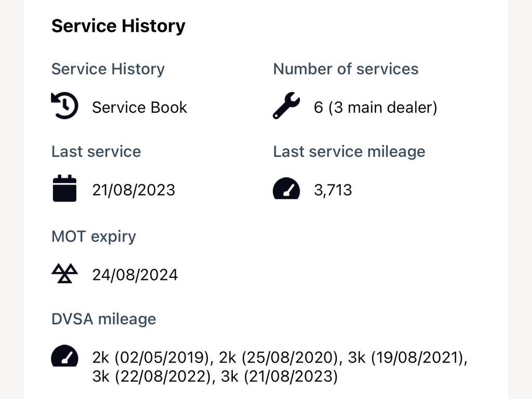Select the Service Book text
Viewport: 532px width, 399px height.
[x=139, y=108]
